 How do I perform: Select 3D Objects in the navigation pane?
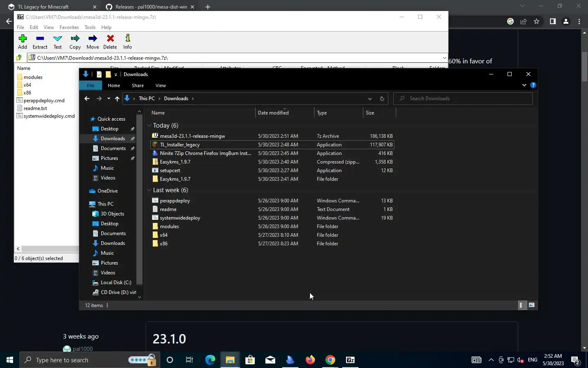tap(112, 213)
